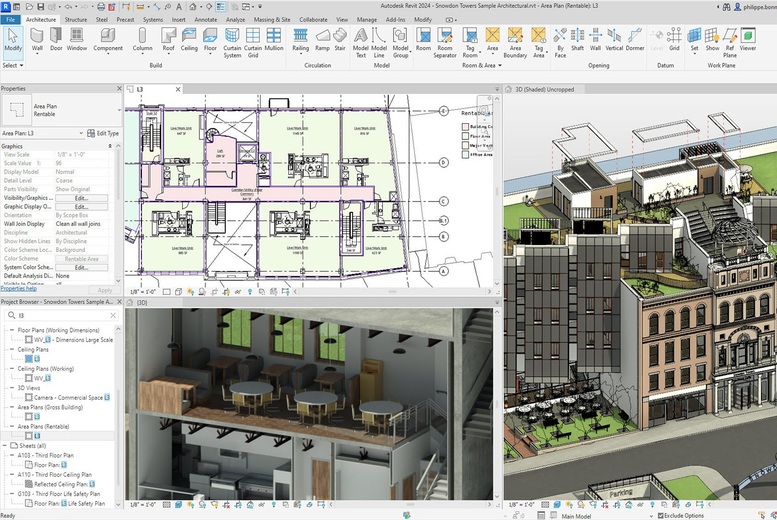Click the Edit Type button
Image resolution: width=777 pixels, height=520 pixels.
pos(103,133)
